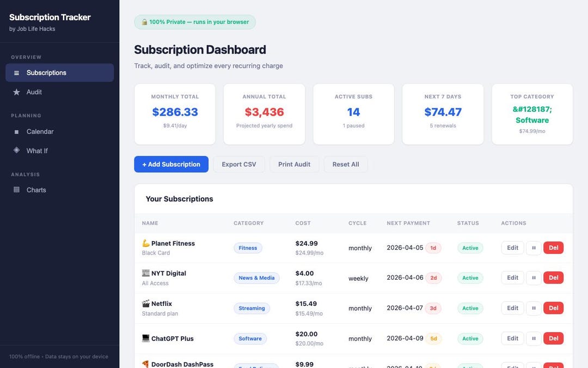This screenshot has height=368, width=588.
Task: Click the Next 7 Days card
Action: click(x=443, y=114)
